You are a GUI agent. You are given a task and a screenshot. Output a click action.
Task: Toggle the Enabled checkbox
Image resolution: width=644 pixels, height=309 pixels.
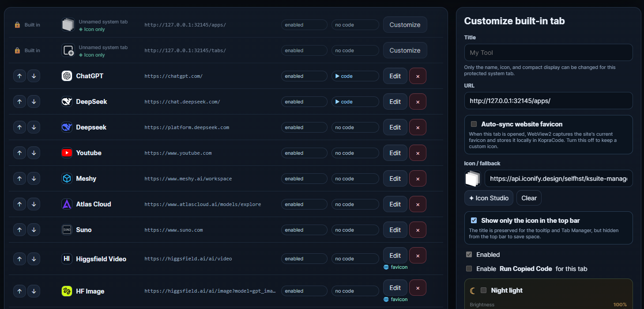469,255
